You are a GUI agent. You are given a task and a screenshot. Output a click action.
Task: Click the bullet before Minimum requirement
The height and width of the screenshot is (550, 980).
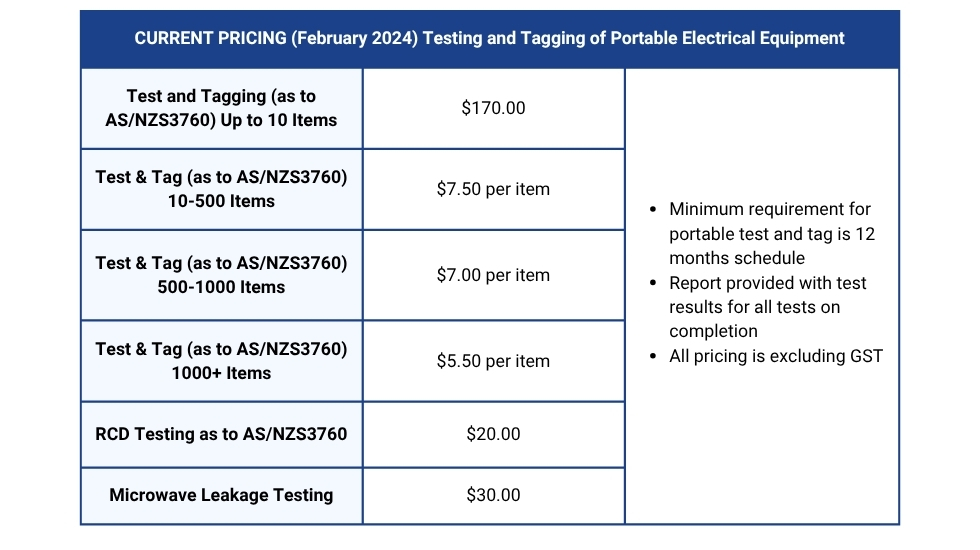tap(653, 209)
